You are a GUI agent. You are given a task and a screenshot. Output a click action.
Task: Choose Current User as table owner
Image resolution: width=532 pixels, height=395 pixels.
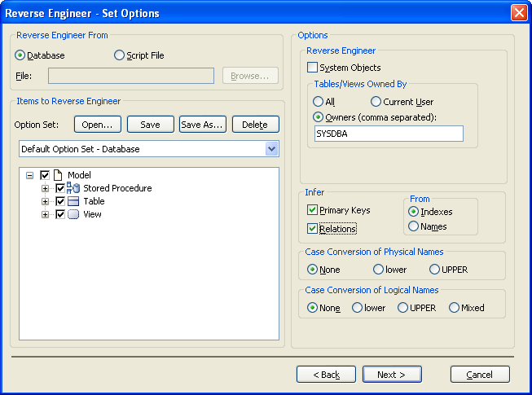(376, 102)
